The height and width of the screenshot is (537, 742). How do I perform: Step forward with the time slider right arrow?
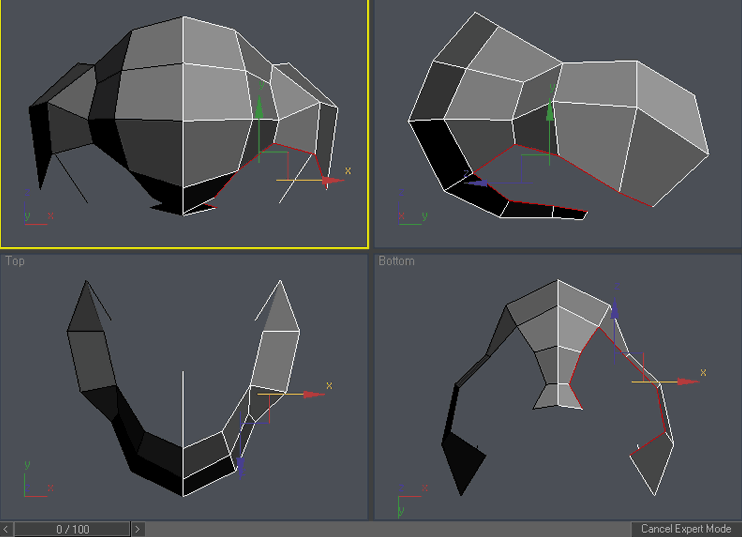[138, 529]
